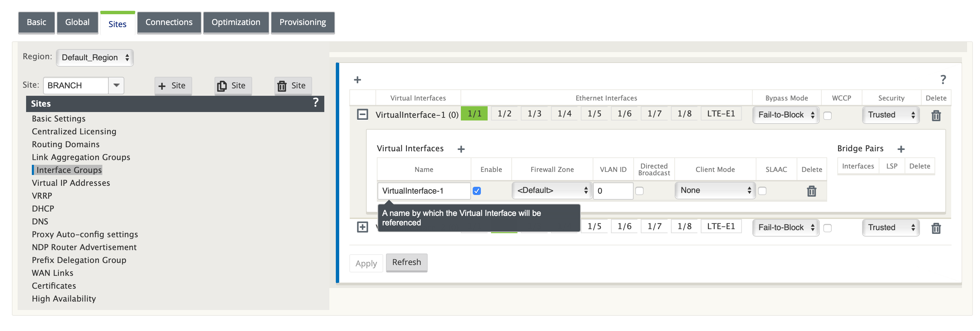Uncheck the Enable checkbox for VirtualInterface-1
Viewport: 980px width, 331px height.
[x=477, y=191]
